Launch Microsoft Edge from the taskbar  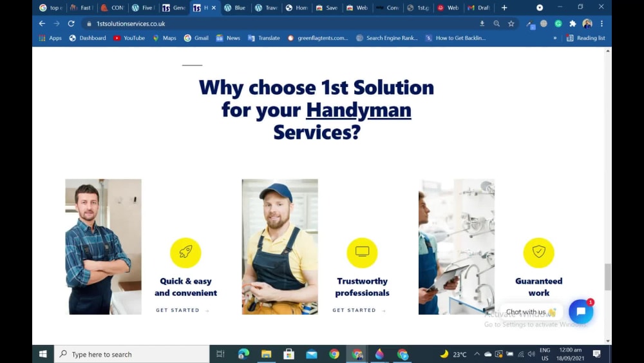click(243, 354)
